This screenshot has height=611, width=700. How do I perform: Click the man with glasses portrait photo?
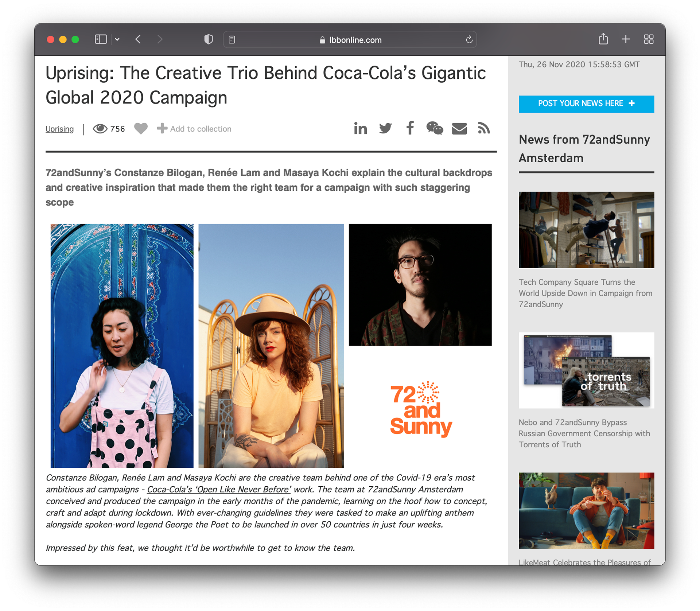420,285
